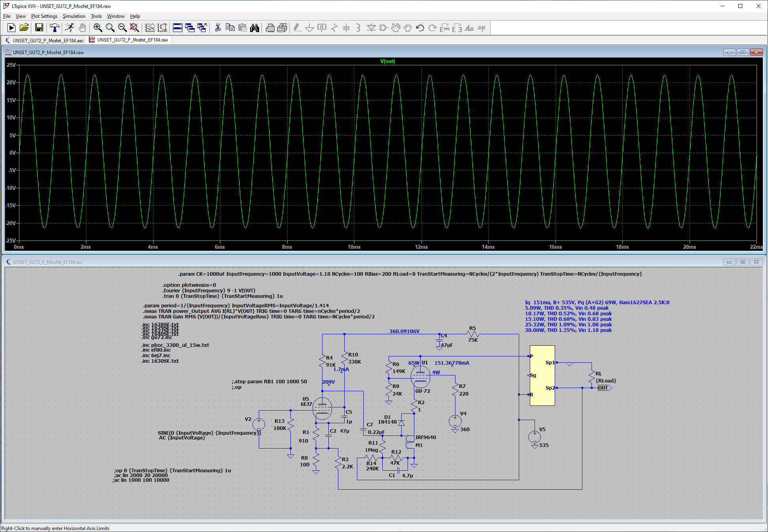Cascade windows icon
Viewport: 768px width, 532px height.
(x=190, y=28)
